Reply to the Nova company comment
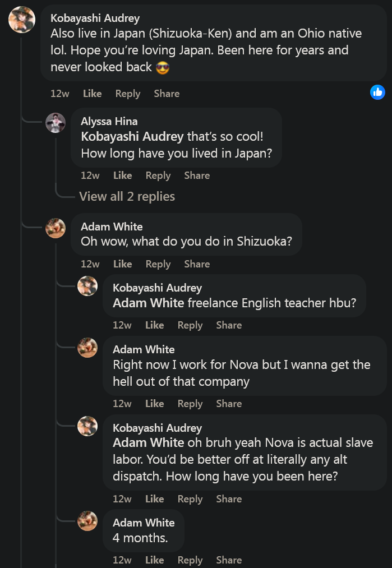Viewport: 392px width, 568px height. pos(190,404)
